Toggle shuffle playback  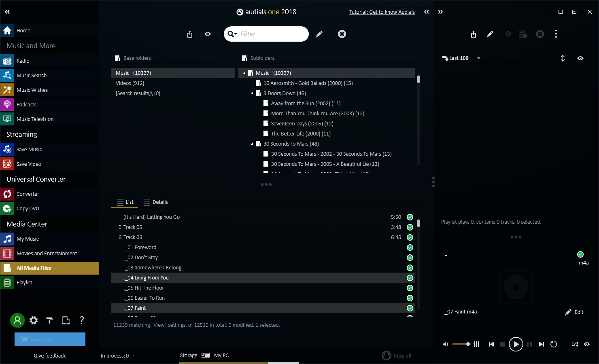[x=575, y=344]
